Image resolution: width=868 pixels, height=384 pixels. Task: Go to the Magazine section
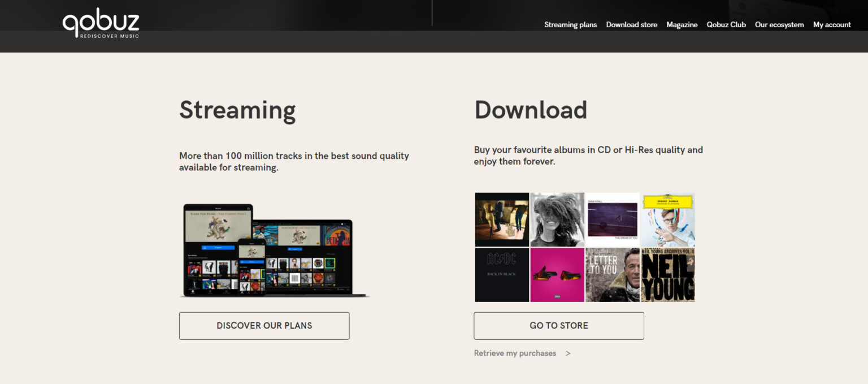[x=682, y=25]
